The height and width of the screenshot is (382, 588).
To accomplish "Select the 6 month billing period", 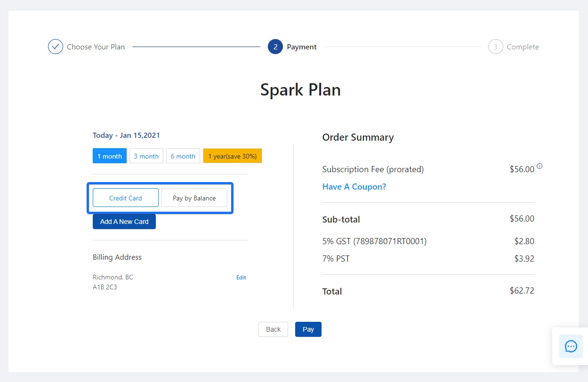I will (183, 156).
